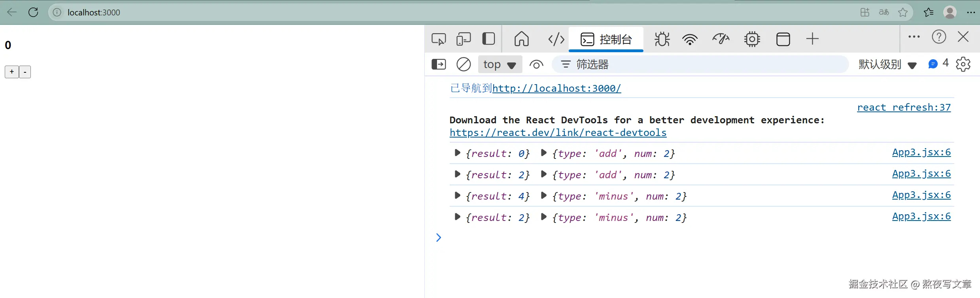Click the counter value 0 text
980x298 pixels.
click(8, 45)
